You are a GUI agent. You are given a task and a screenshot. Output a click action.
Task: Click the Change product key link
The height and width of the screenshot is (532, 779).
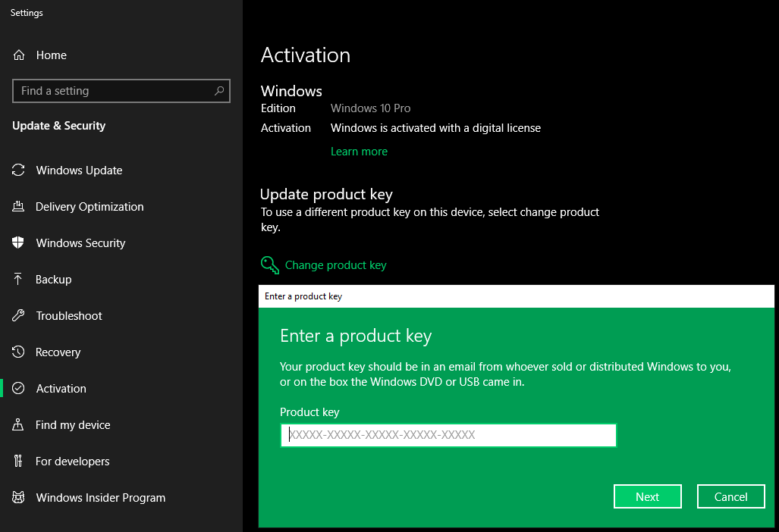tap(336, 265)
